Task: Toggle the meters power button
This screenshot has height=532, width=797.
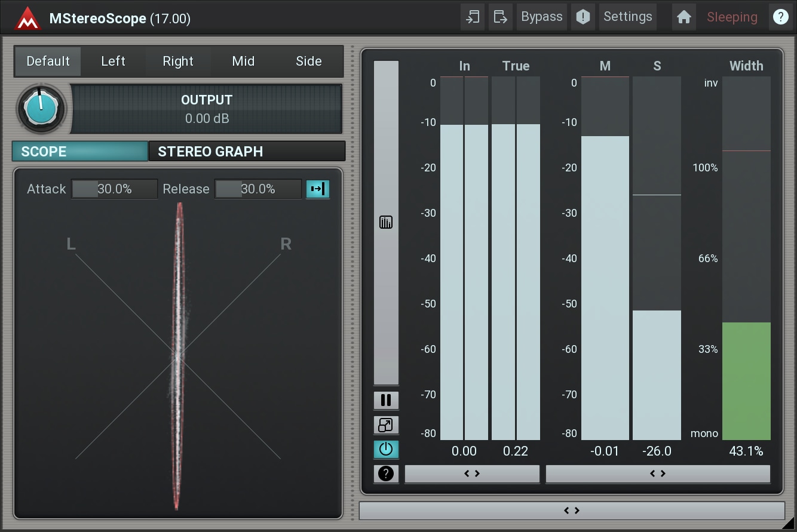Action: (x=386, y=449)
